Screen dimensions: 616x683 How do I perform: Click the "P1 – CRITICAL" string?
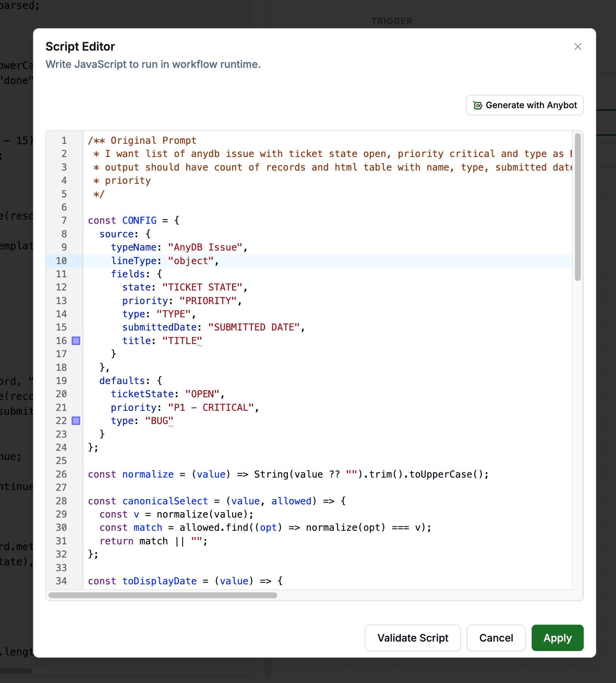tap(211, 408)
